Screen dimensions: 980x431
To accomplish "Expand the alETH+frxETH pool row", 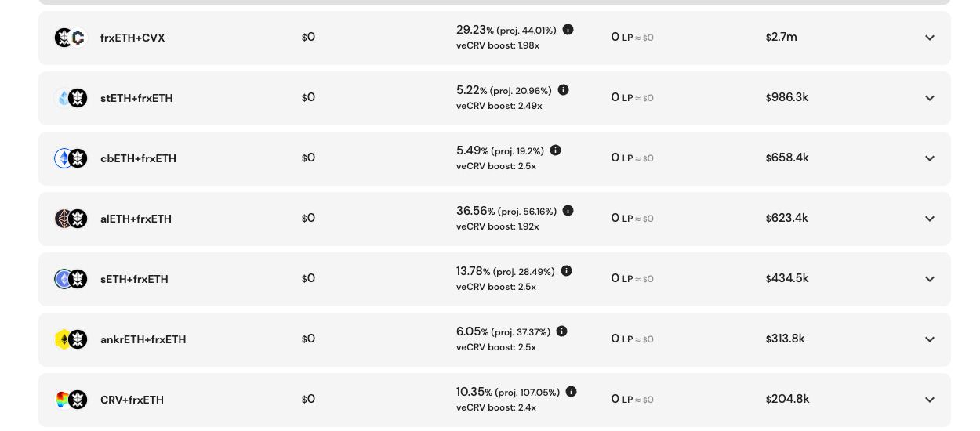I will coord(930,219).
